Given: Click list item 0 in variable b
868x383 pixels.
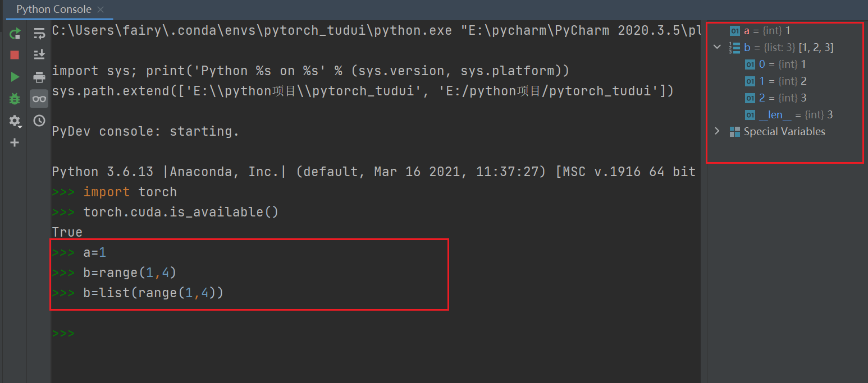Looking at the screenshot, I should click(x=775, y=64).
